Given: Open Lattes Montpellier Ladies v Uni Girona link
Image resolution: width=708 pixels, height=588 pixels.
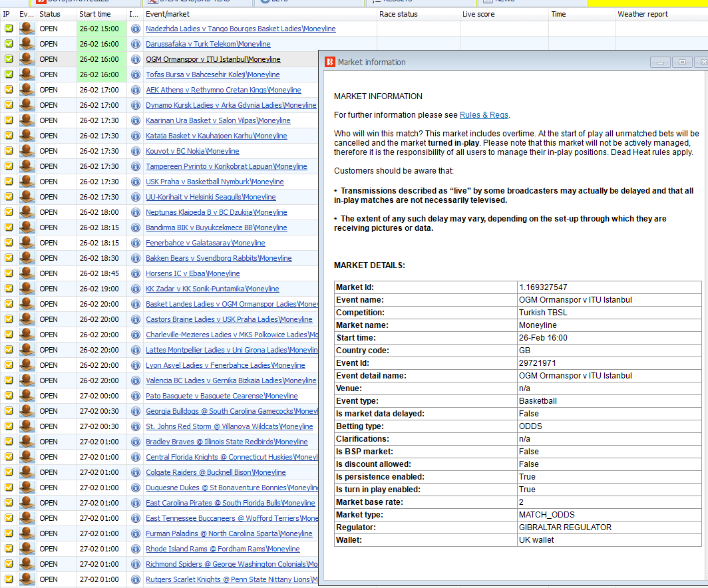Looking at the screenshot, I should 232,350.
